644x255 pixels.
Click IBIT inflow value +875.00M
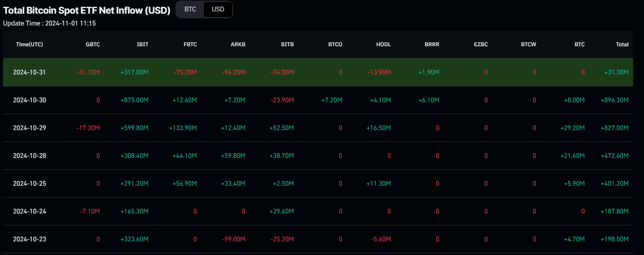point(134,100)
